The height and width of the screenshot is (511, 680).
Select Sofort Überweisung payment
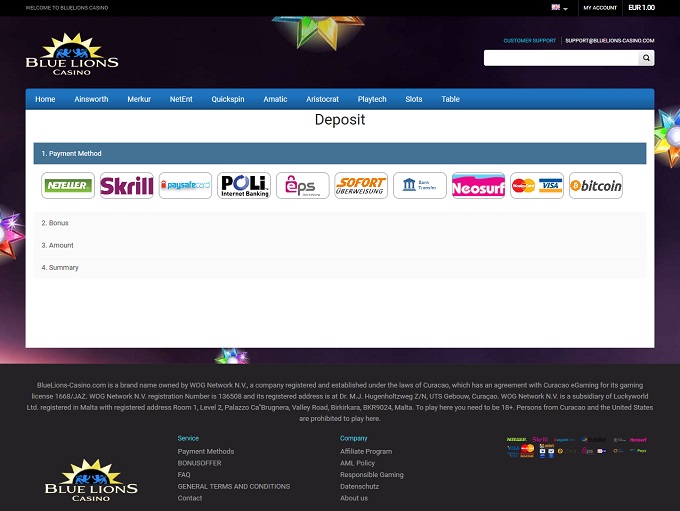coord(361,185)
